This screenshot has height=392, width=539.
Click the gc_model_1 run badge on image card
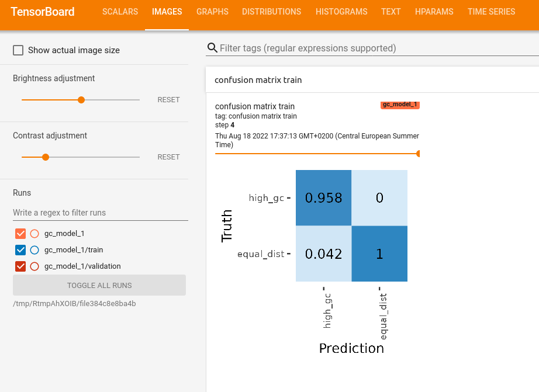click(400, 105)
